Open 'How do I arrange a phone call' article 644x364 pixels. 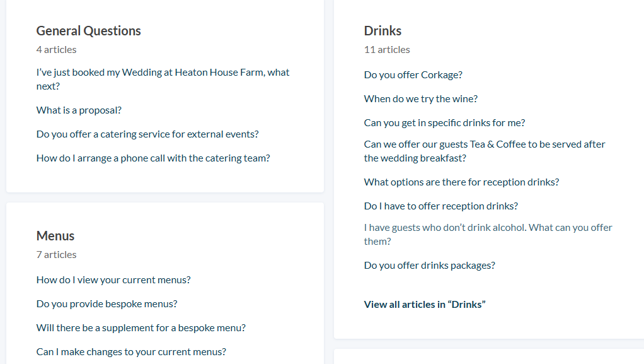[x=153, y=158]
